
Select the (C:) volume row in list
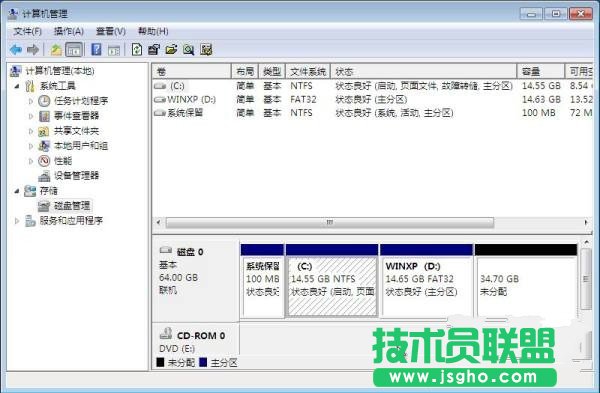pyautogui.click(x=372, y=86)
